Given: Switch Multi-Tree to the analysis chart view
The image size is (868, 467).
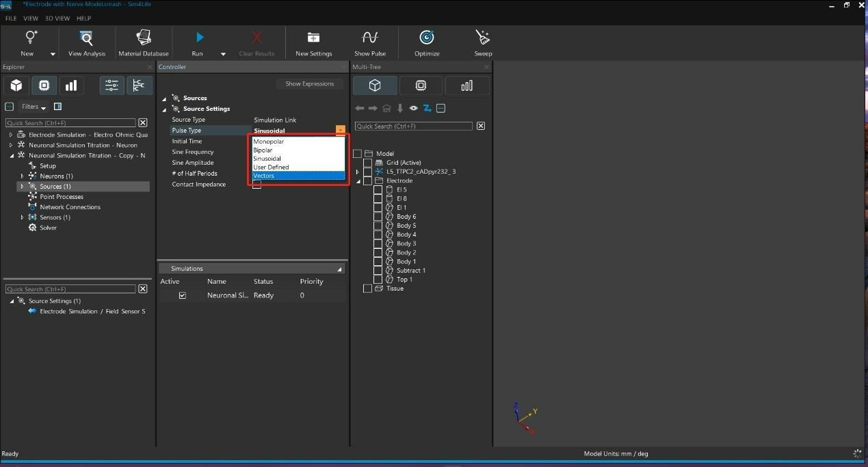Looking at the screenshot, I should pyautogui.click(x=466, y=85).
